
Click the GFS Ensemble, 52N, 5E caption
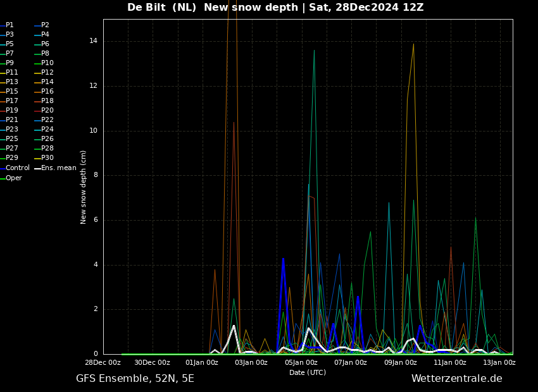pyautogui.click(x=135, y=379)
